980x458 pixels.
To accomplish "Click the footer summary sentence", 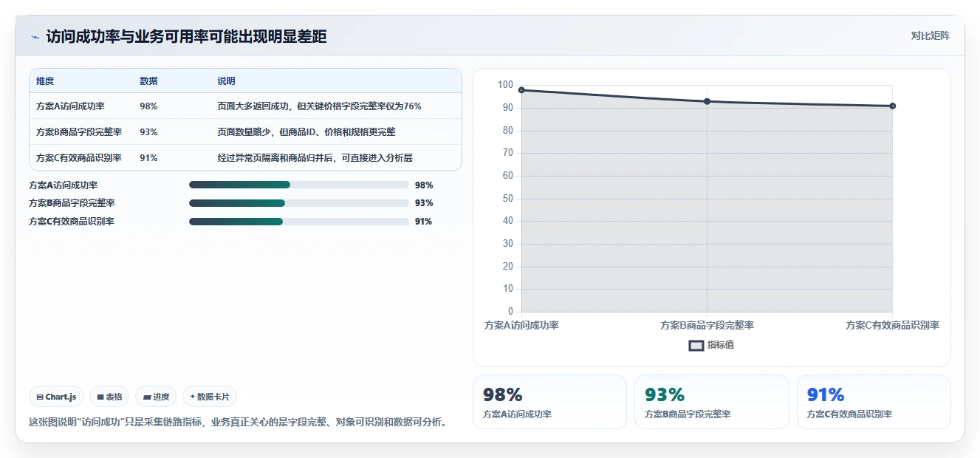I will click(x=238, y=423).
